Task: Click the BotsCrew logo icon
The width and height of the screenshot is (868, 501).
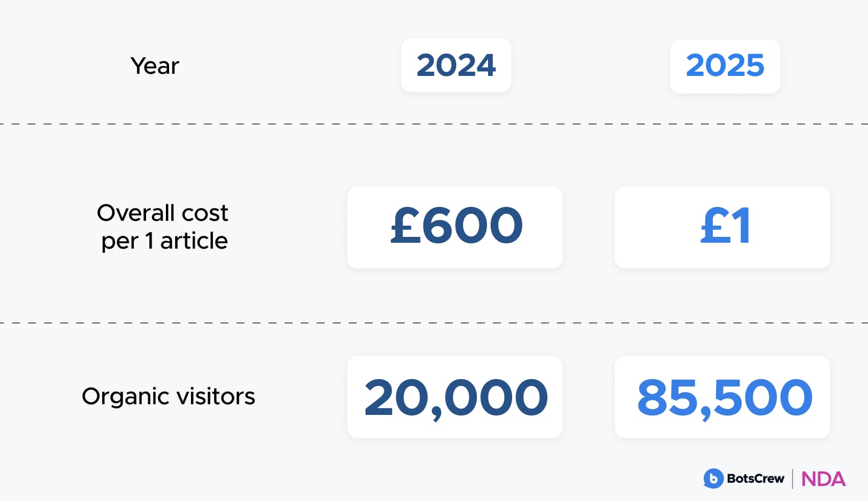Action: (713, 479)
